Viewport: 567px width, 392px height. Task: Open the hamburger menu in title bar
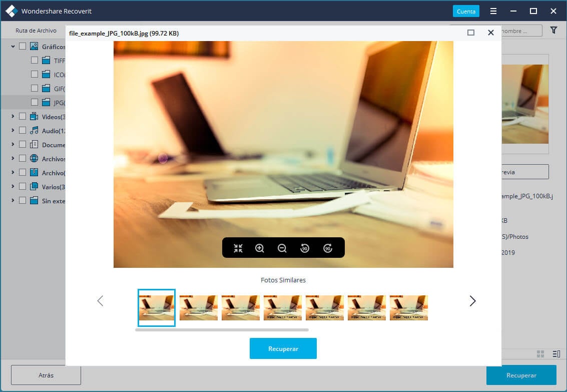coord(493,11)
